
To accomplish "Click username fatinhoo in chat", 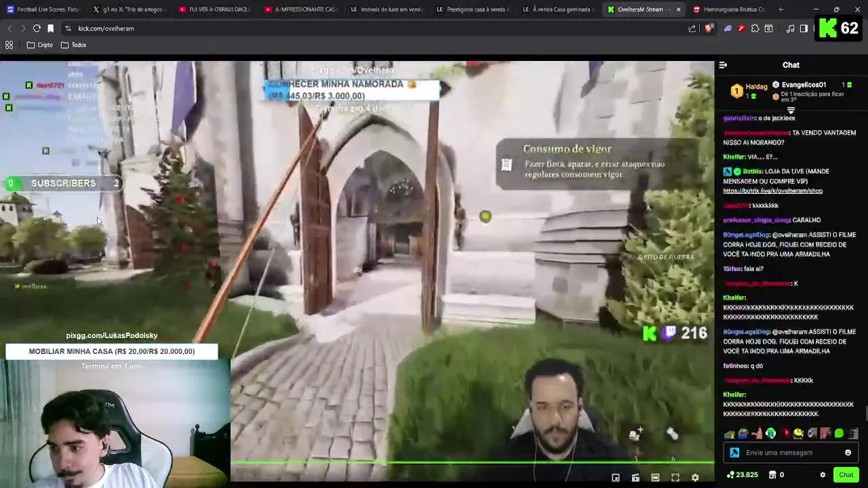I will [x=735, y=366].
